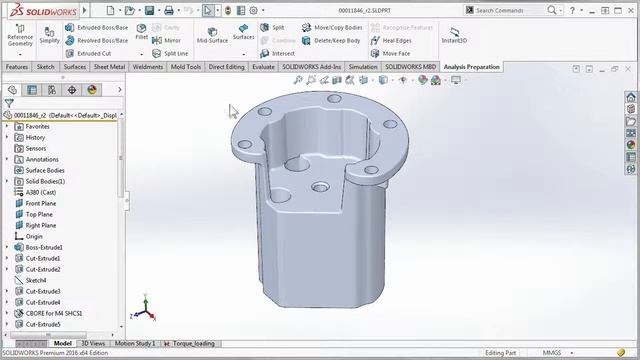Open the units MMGS dropdown
Viewport: 640px width, 360px height.
tap(572, 353)
